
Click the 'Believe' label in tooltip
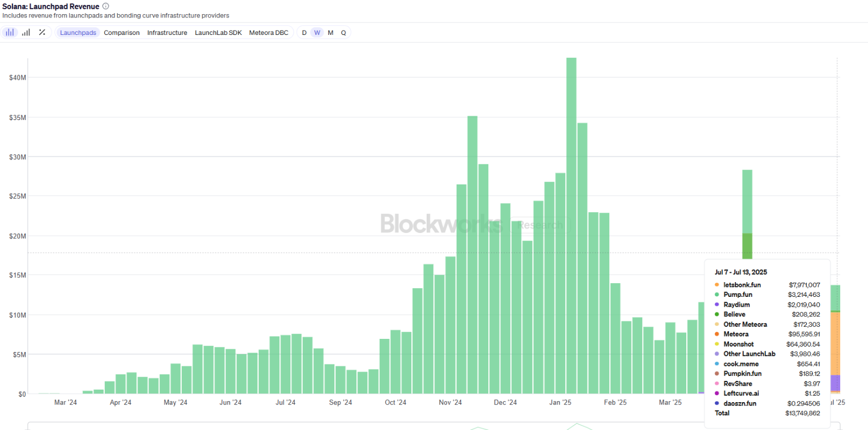(734, 314)
